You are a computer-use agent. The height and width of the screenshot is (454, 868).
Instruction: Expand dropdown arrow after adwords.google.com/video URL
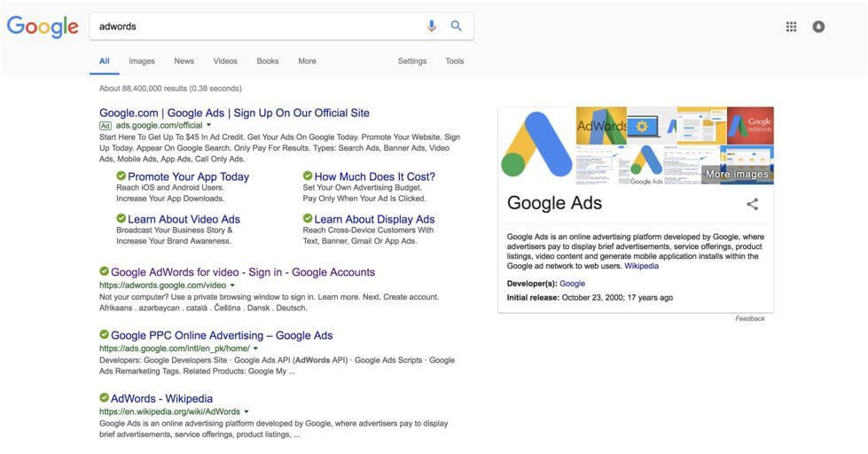232,286
